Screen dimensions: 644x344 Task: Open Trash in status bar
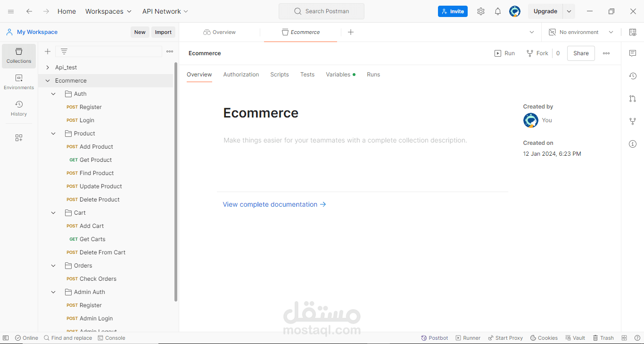[603, 338]
